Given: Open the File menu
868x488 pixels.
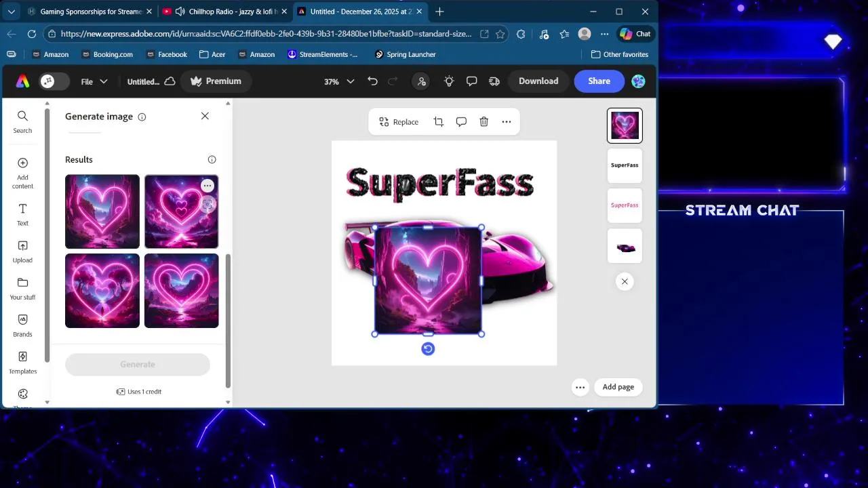Looking at the screenshot, I should pos(94,81).
